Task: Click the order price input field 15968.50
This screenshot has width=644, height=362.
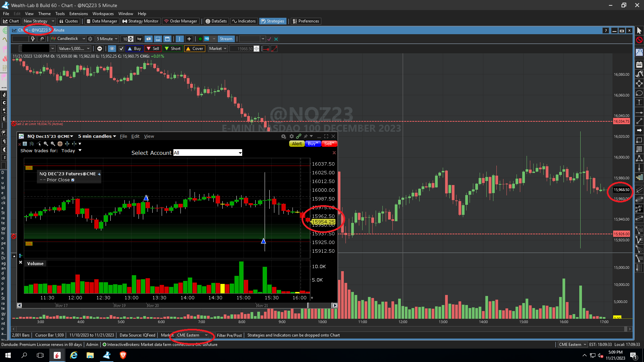Action: [242, 49]
